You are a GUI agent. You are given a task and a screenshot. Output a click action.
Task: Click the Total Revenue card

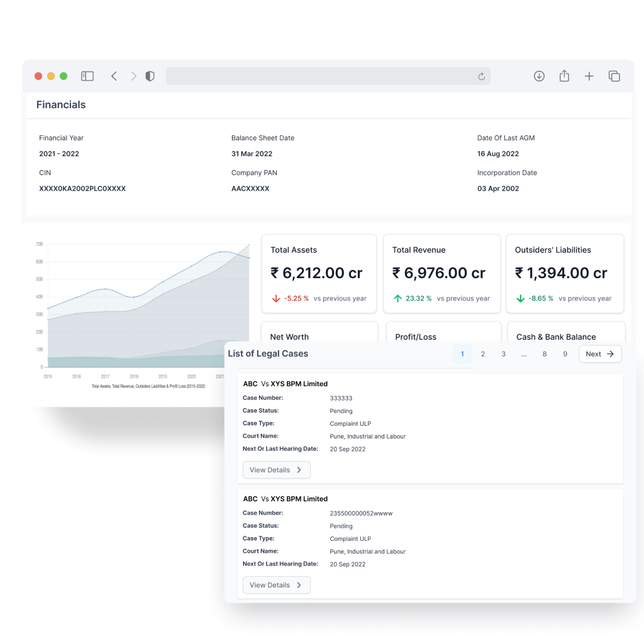[x=441, y=274]
